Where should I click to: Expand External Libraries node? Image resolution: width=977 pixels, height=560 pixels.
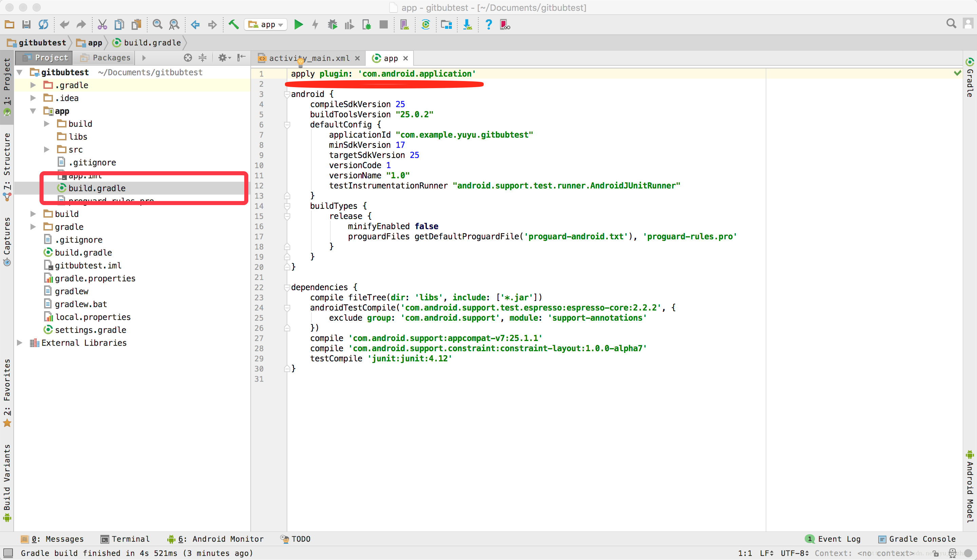click(20, 343)
